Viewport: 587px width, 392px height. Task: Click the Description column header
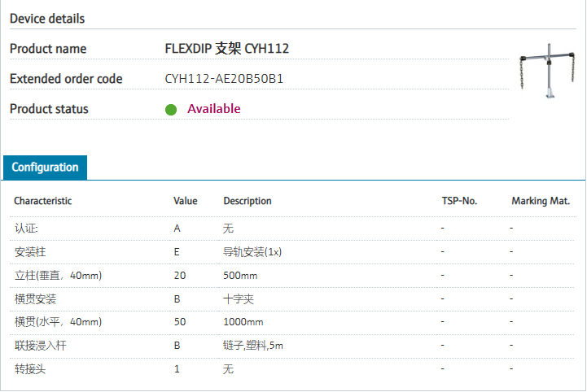pyautogui.click(x=248, y=201)
